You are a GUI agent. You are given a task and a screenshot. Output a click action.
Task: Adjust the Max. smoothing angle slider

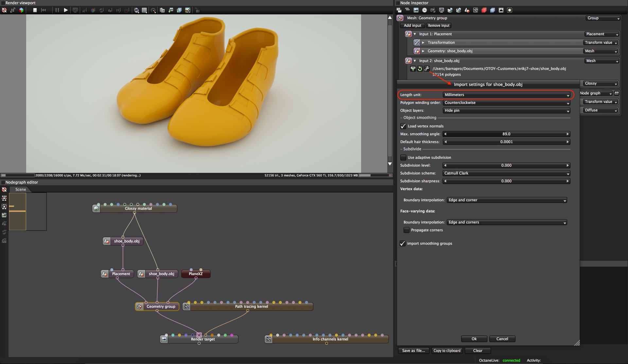click(x=506, y=134)
